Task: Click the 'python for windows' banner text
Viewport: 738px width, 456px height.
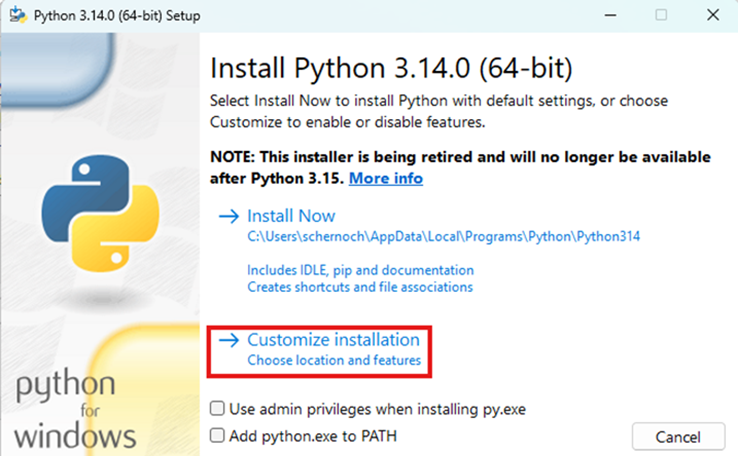Action: 75,409
